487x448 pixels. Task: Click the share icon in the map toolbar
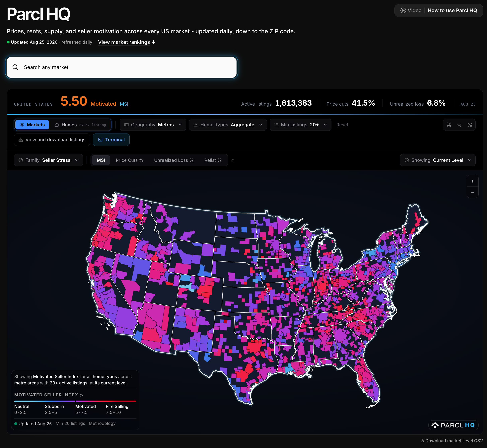click(459, 125)
